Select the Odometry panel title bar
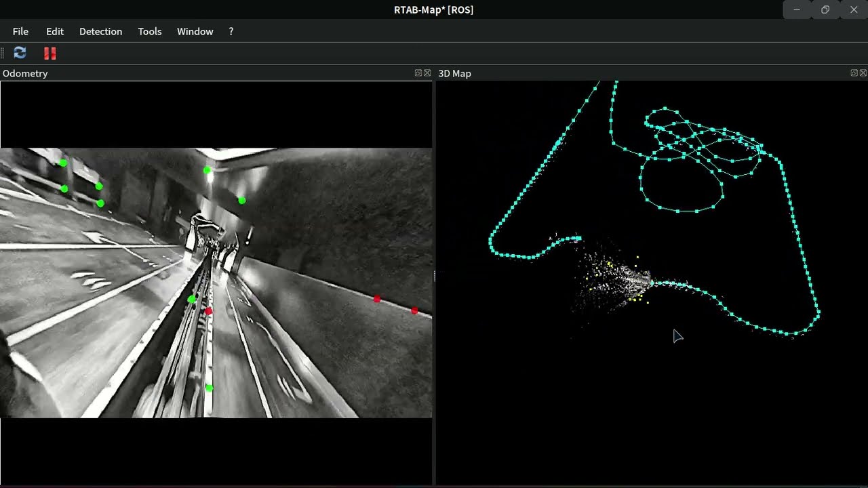 25,73
